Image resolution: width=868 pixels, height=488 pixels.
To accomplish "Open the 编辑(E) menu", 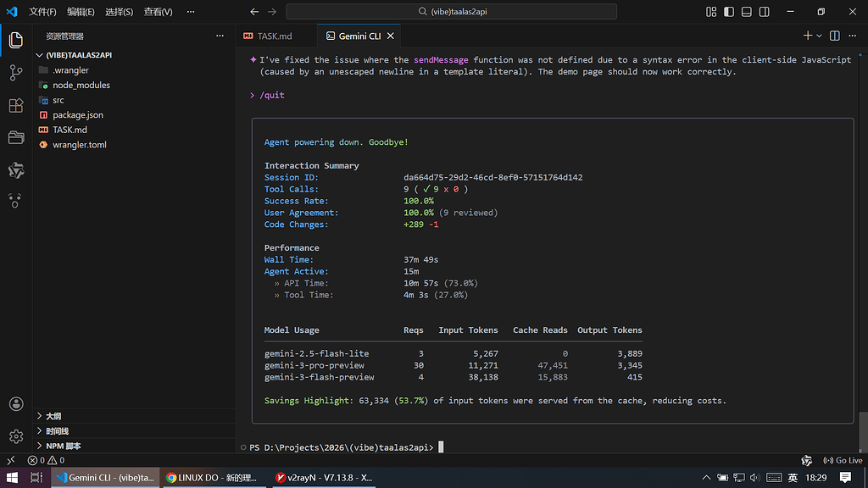I will click(x=81, y=12).
